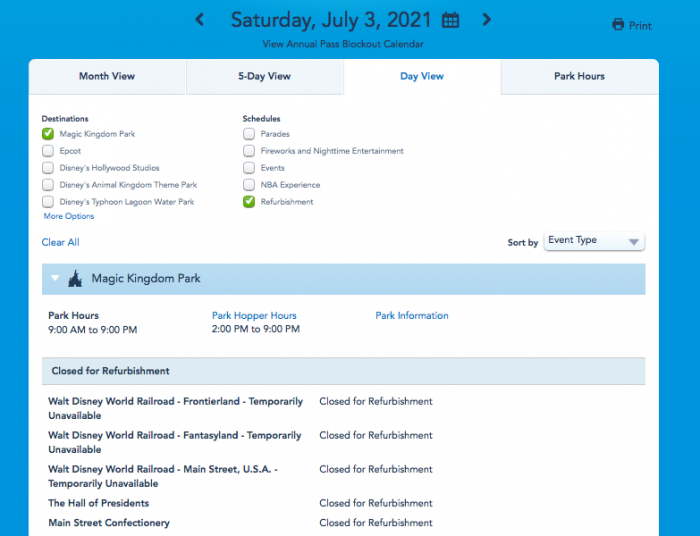This screenshot has width=700, height=536.
Task: Click the Magic Kingdom castle icon
Action: [75, 279]
